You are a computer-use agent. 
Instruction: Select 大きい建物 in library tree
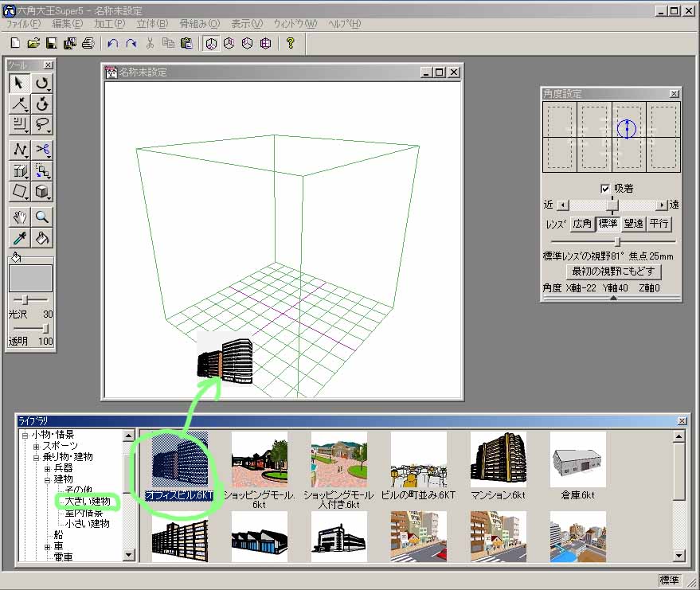click(x=88, y=502)
